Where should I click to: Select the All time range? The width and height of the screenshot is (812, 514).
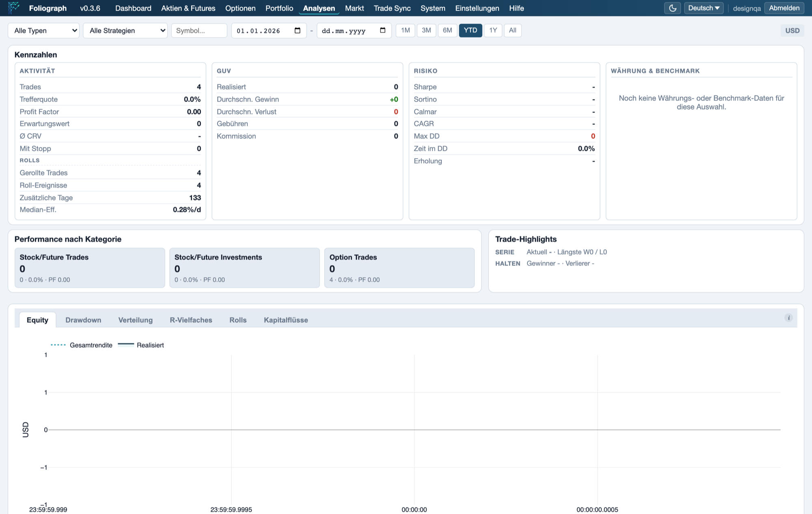(513, 30)
